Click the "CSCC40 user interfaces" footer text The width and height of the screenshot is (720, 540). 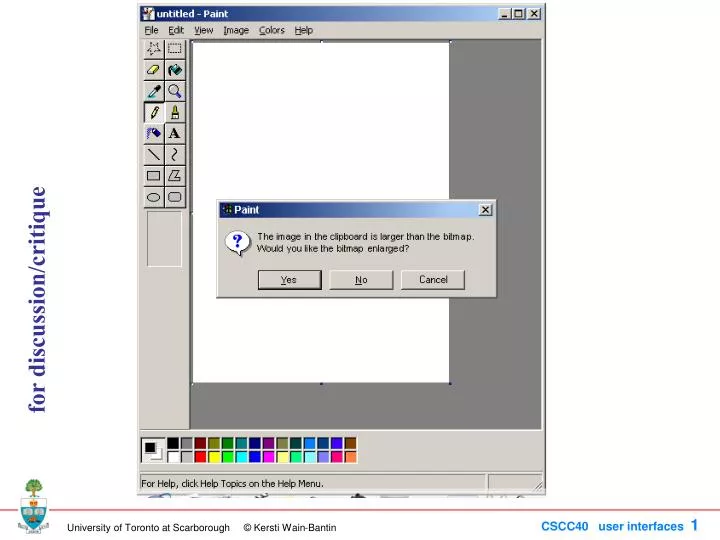click(x=612, y=526)
